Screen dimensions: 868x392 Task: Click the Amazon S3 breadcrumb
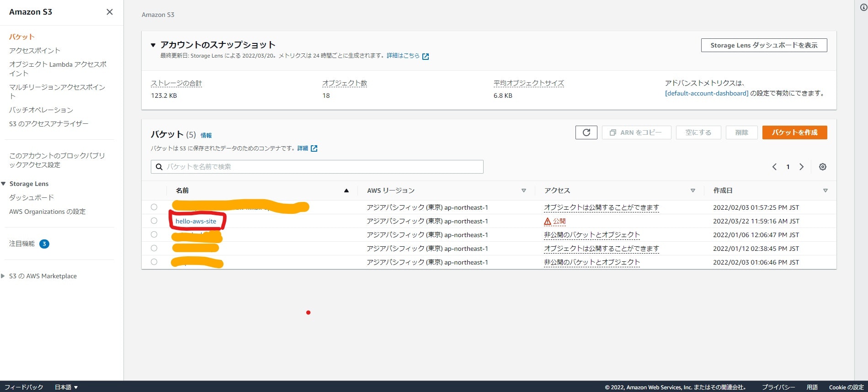(158, 15)
